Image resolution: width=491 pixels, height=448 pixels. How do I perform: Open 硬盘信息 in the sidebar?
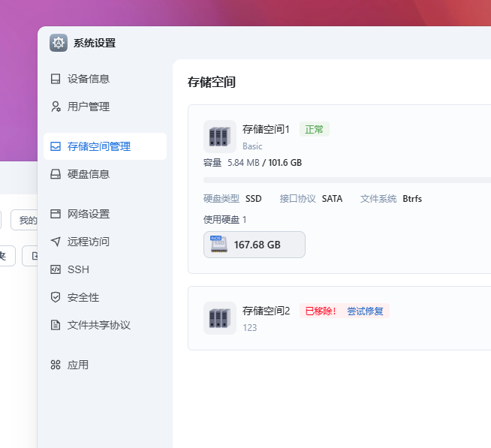click(105, 174)
